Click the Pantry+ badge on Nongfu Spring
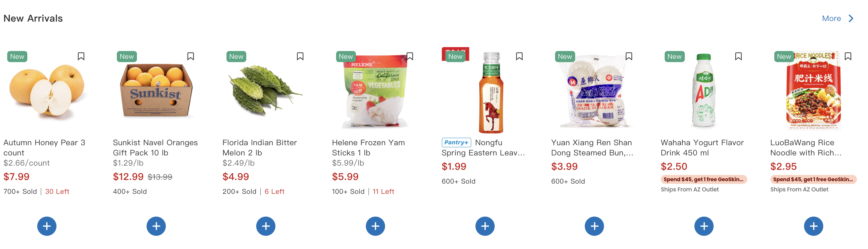This screenshot has height=249, width=868. coord(456,143)
